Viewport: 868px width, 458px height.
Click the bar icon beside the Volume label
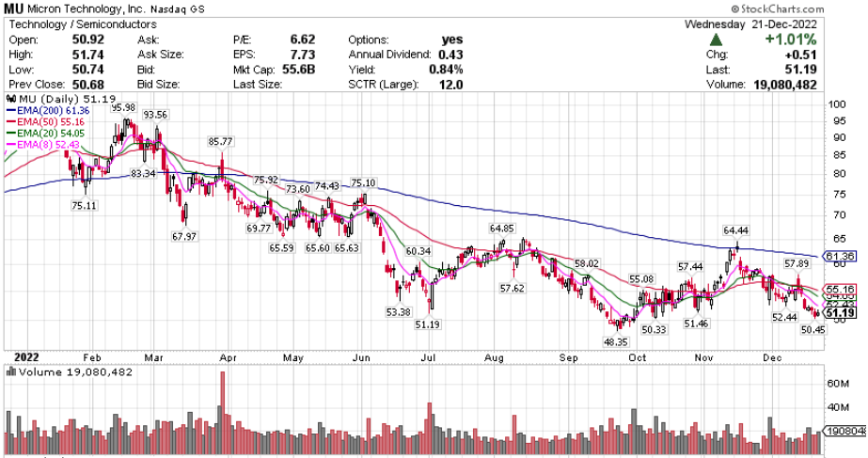(x=10, y=371)
